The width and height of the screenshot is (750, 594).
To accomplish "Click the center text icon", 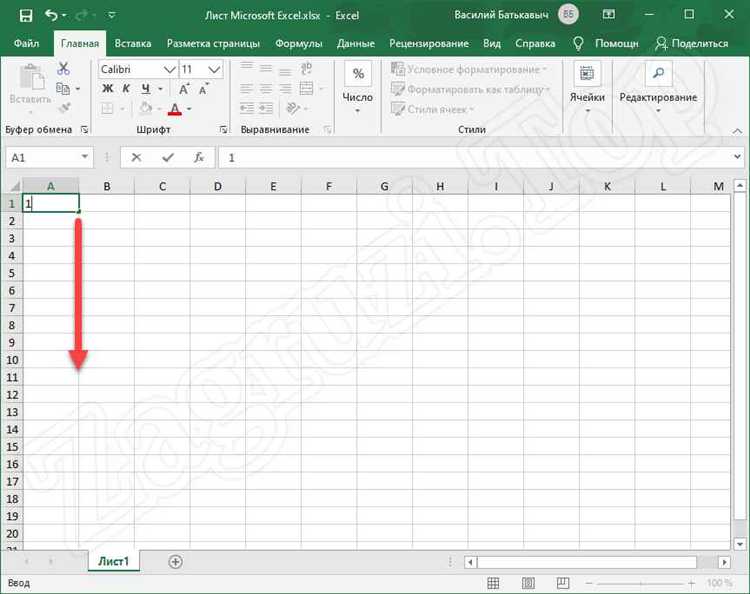I will 266,88.
